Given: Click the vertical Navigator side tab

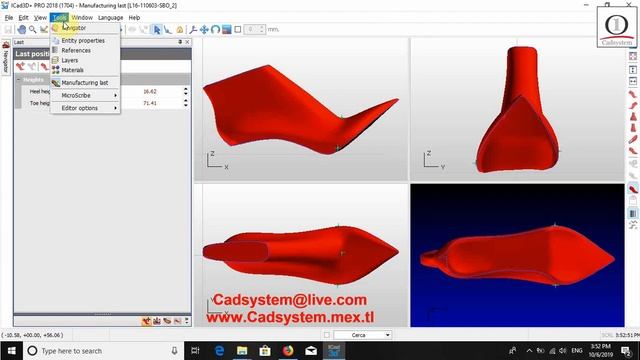Looking at the screenshot, I should click(6, 58).
